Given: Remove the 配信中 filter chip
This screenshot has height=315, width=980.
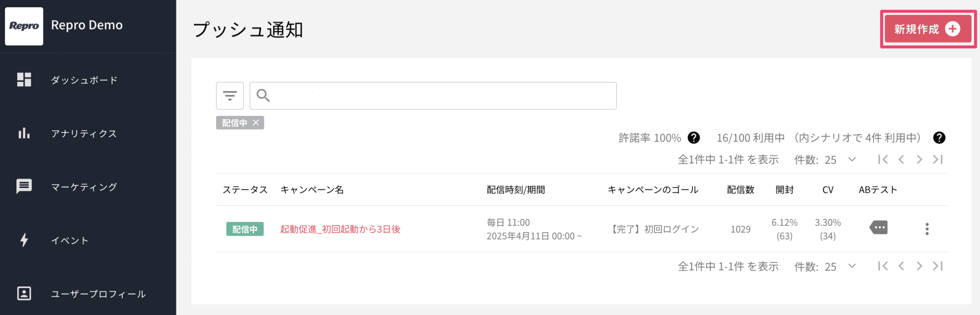Looking at the screenshot, I should (x=256, y=122).
